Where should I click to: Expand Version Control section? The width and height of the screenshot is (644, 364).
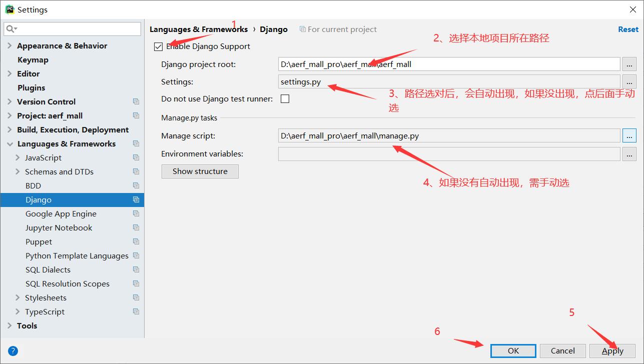tap(10, 101)
